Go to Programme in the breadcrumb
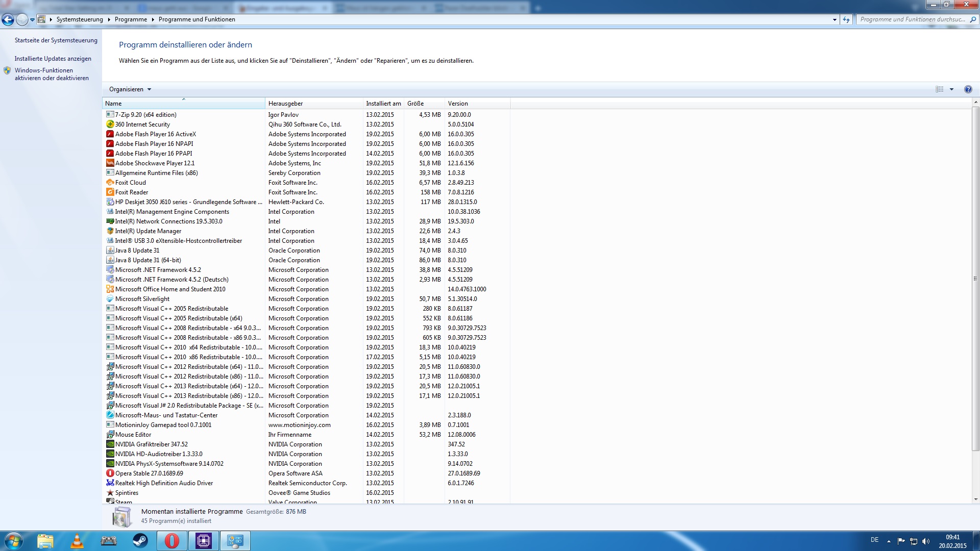This screenshot has height=551, width=980. tap(131, 19)
